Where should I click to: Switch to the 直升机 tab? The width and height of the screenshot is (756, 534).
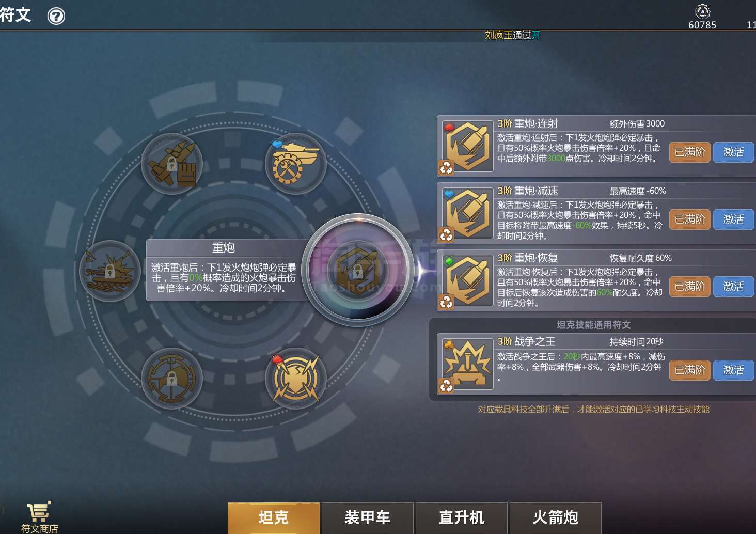[462, 518]
